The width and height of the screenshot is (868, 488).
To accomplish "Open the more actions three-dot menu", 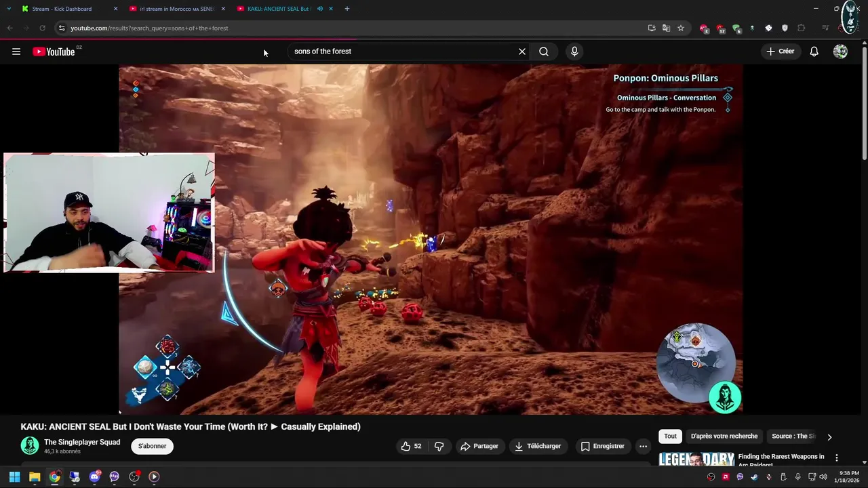I will tap(643, 446).
